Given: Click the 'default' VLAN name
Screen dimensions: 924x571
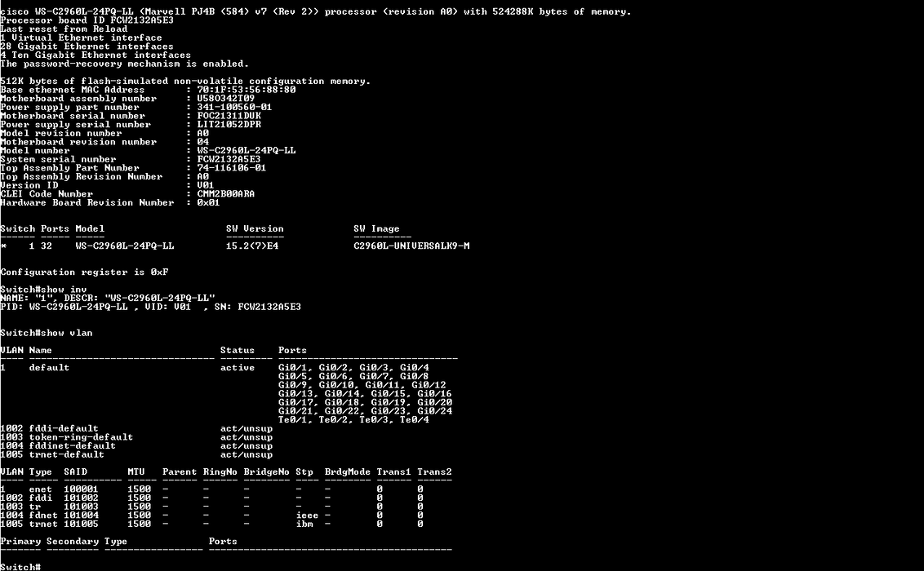Looking at the screenshot, I should click(49, 368).
